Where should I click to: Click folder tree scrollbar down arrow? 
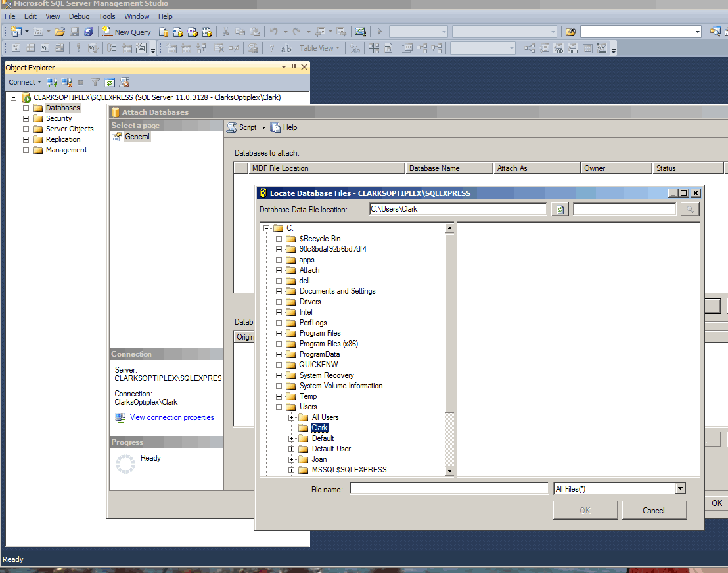pos(449,470)
